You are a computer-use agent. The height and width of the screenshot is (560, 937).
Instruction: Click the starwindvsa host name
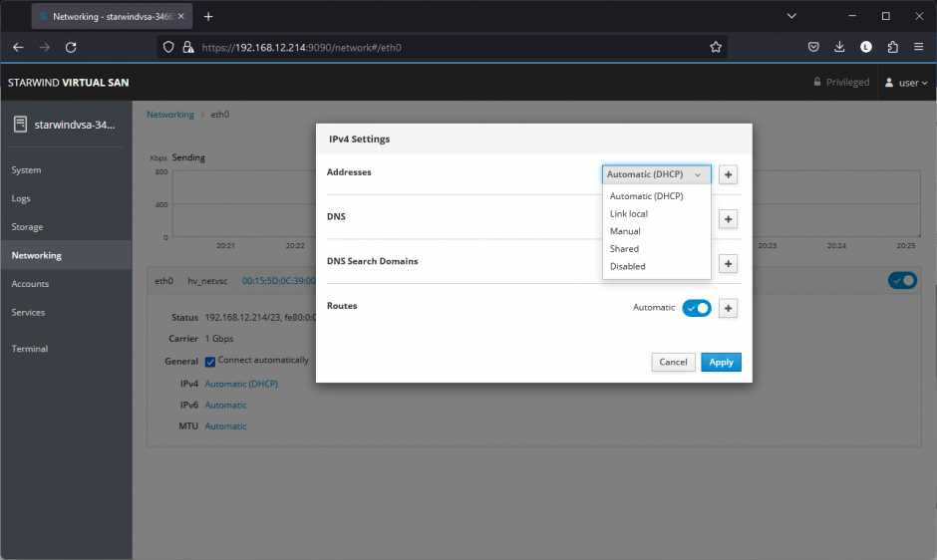[74, 125]
